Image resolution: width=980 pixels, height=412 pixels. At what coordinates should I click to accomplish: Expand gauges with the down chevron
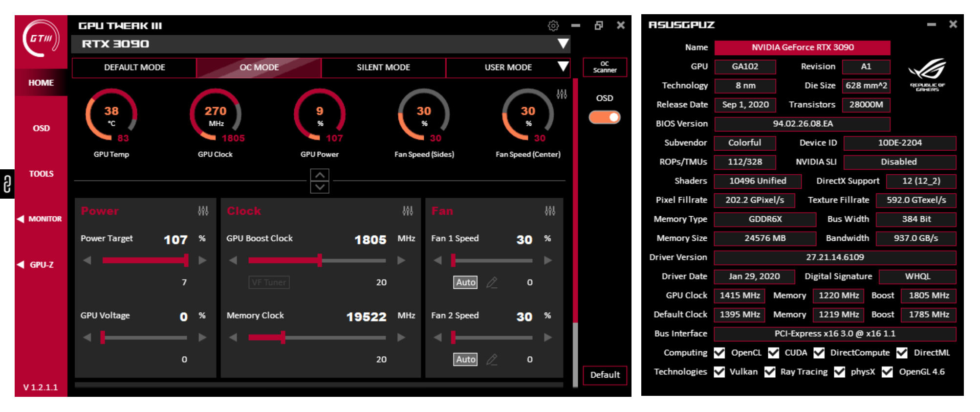click(x=320, y=187)
